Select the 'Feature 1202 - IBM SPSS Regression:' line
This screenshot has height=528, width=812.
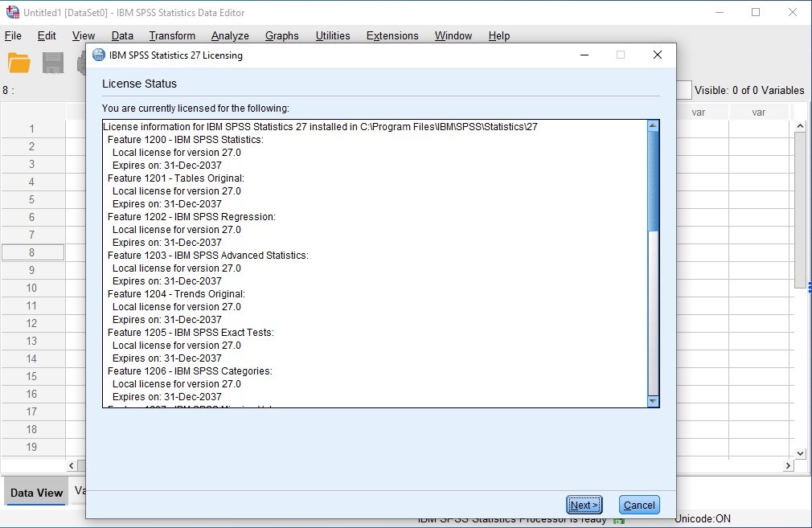(x=191, y=217)
